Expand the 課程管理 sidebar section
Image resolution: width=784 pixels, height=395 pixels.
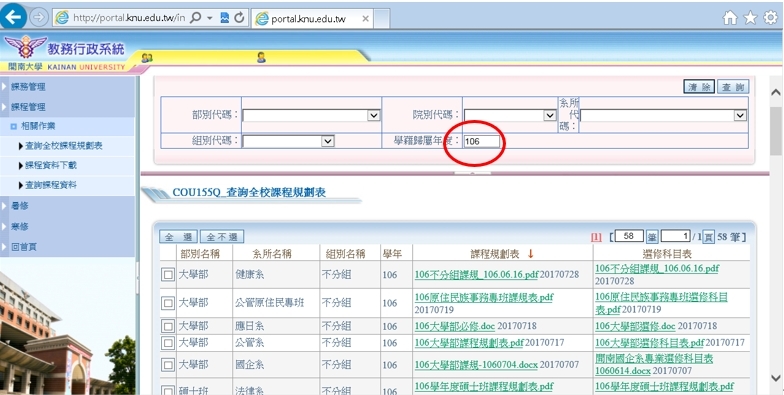tap(28, 107)
